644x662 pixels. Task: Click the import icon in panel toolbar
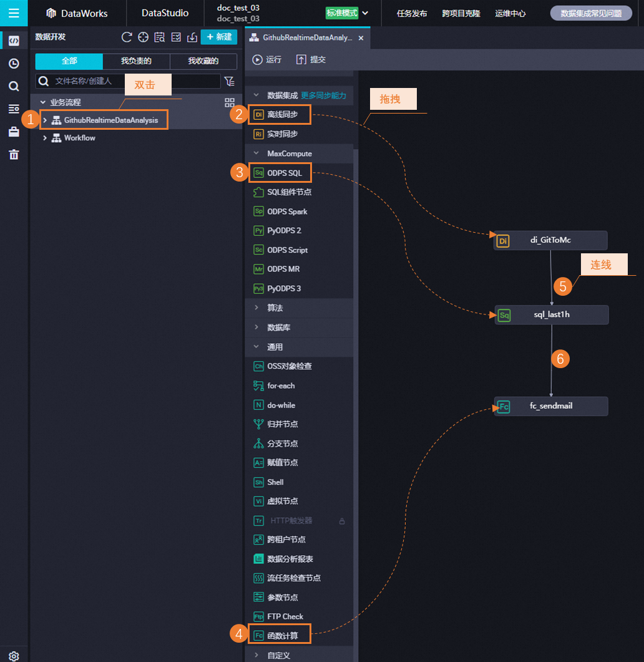pyautogui.click(x=192, y=37)
